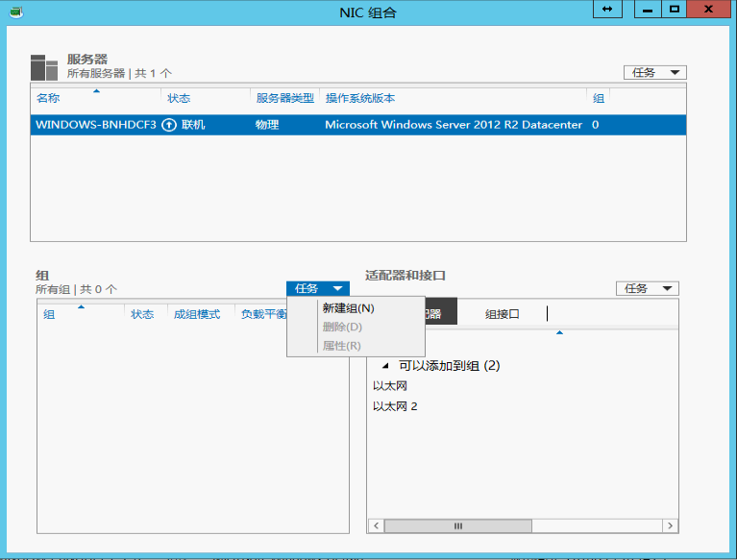This screenshot has width=737, height=560.
Task: Click the horizontal resize arrows button in title bar
Action: click(607, 9)
